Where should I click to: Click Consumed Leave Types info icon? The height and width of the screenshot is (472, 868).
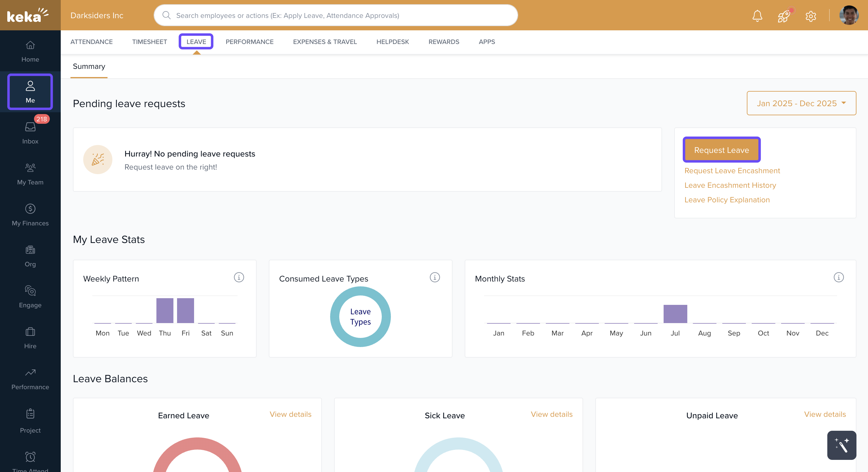click(435, 278)
